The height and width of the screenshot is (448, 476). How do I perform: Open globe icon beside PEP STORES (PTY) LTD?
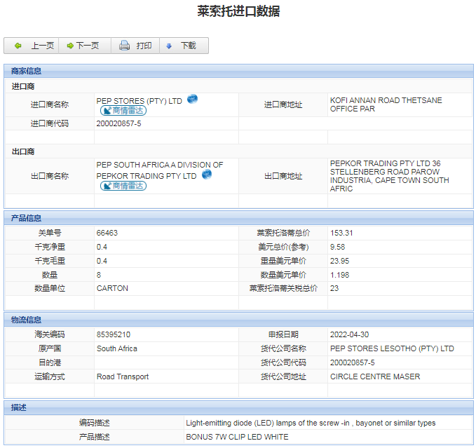(192, 99)
